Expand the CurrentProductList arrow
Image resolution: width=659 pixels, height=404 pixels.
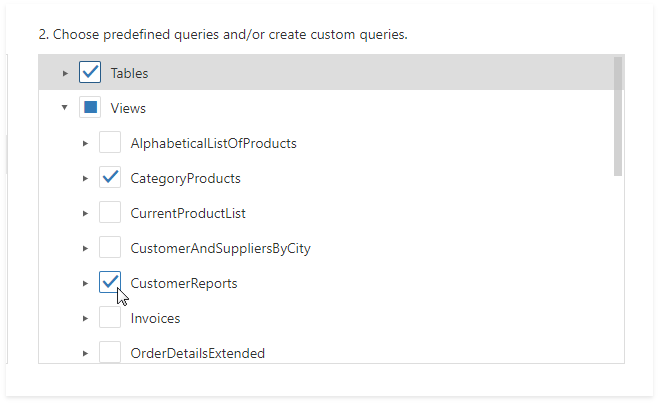tap(85, 213)
